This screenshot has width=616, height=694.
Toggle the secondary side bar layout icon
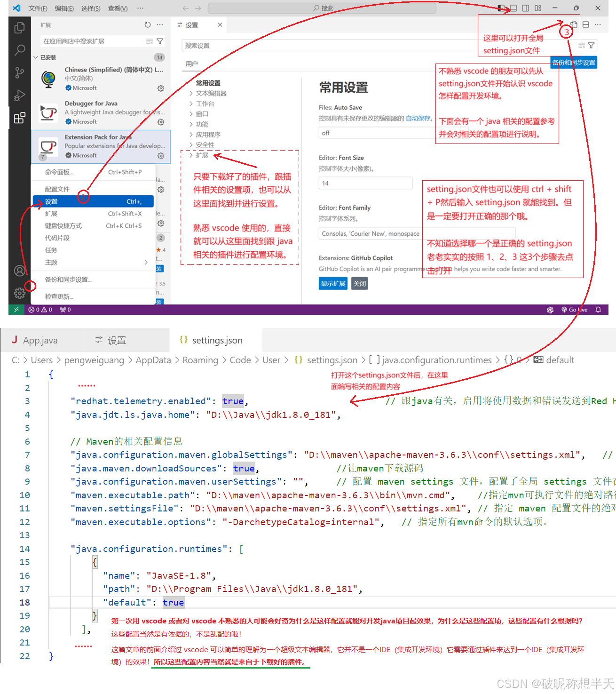tap(526, 8)
